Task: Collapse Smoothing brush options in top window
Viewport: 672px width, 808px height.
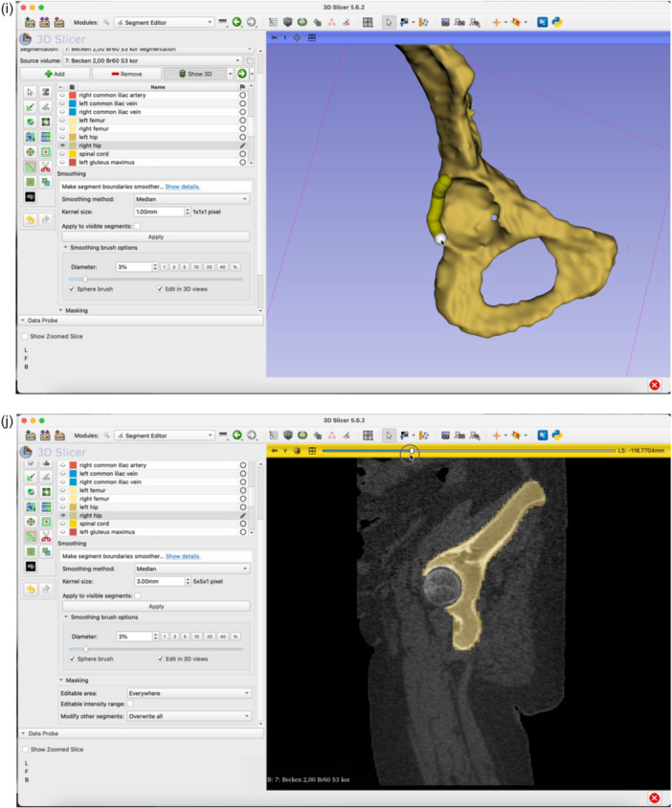Action: pos(65,248)
